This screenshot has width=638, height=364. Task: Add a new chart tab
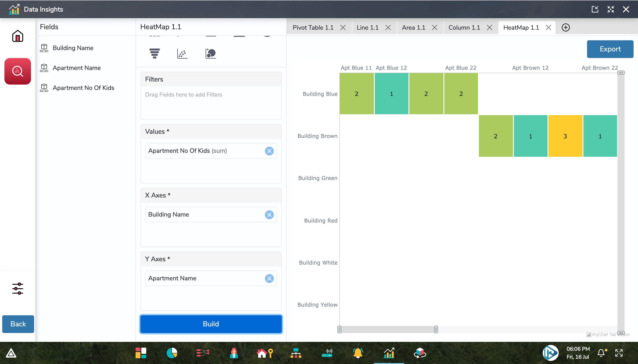click(566, 27)
